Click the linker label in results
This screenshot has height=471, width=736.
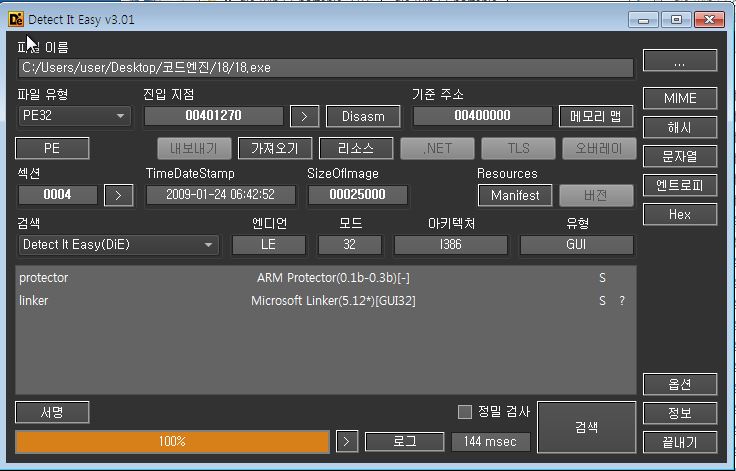click(x=33, y=301)
